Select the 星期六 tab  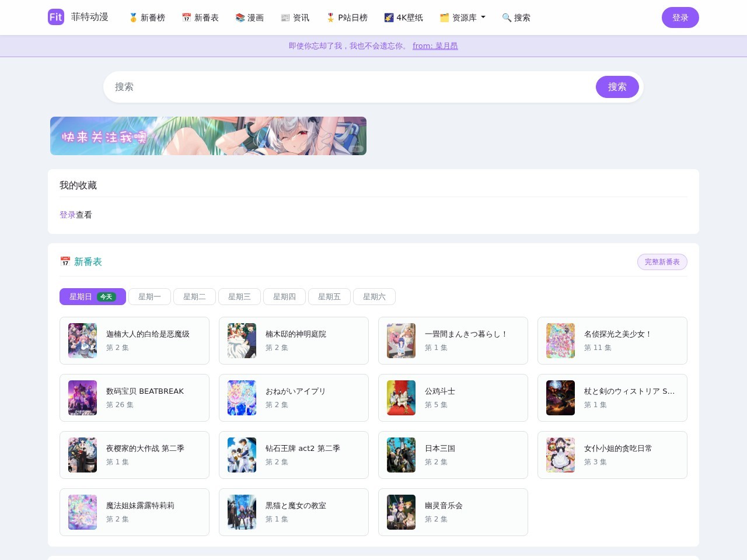coord(374,296)
